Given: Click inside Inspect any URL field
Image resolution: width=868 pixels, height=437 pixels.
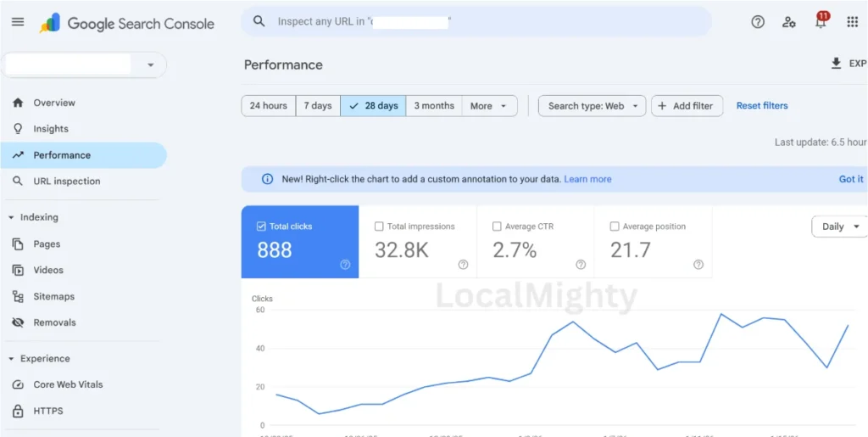Looking at the screenshot, I should click(476, 21).
